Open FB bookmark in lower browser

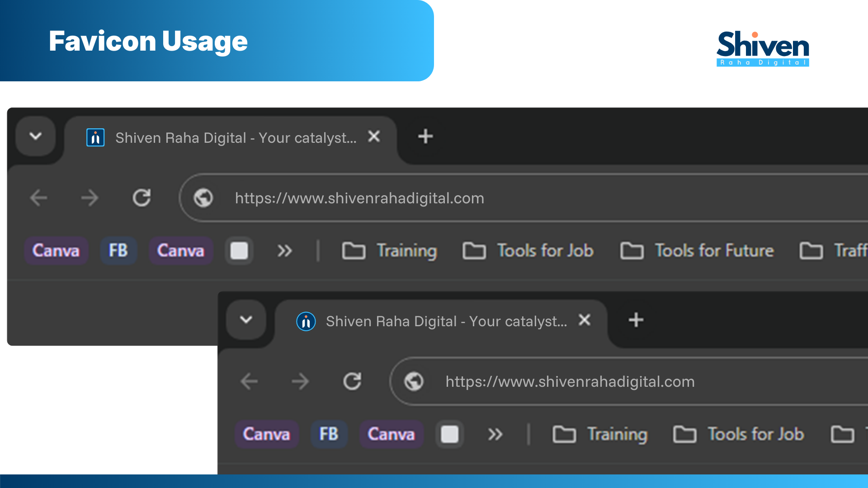329,434
